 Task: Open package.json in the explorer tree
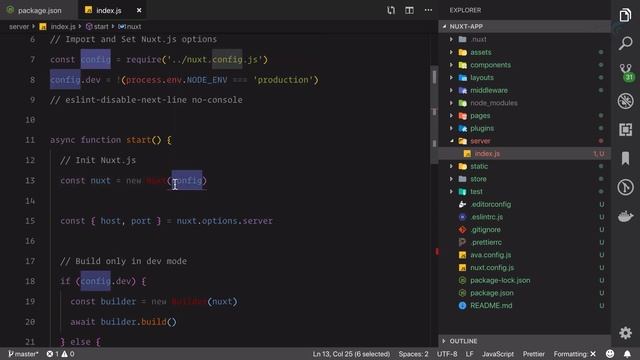click(x=524, y=293)
